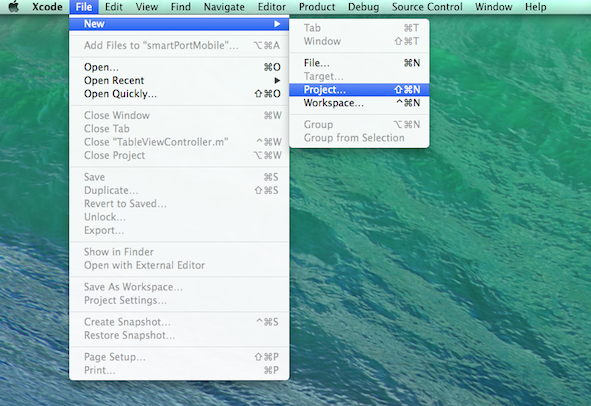Click Add Files to "smartPortMobile"...

[x=179, y=46]
